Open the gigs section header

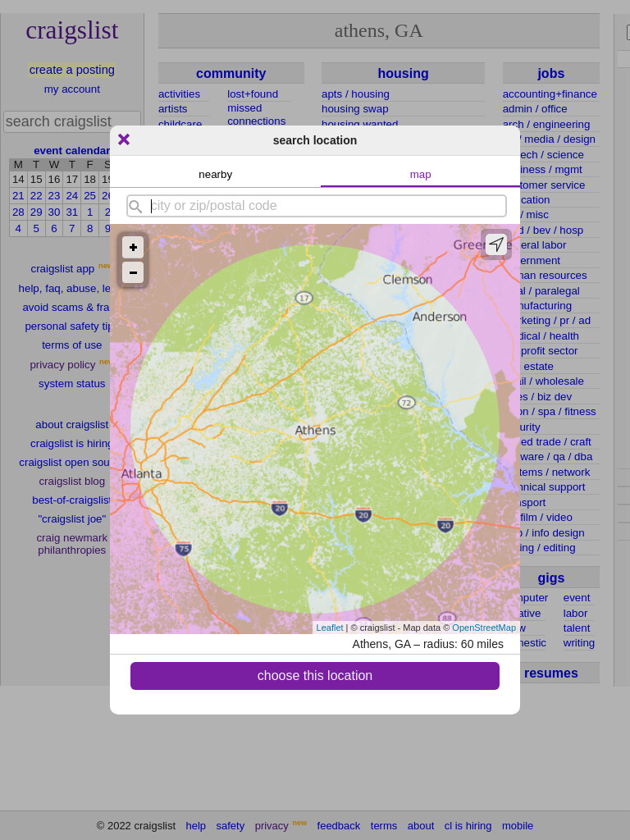coord(550,578)
